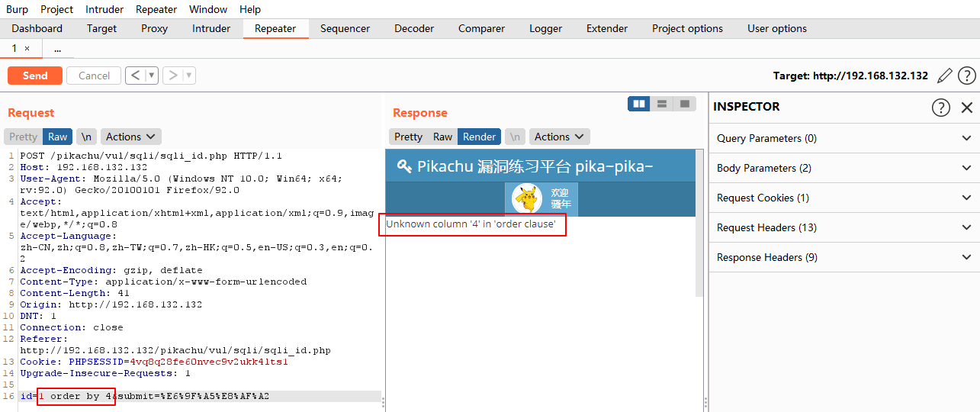The width and height of the screenshot is (980, 412).
Task: Switch Request view to Pretty
Action: point(23,137)
